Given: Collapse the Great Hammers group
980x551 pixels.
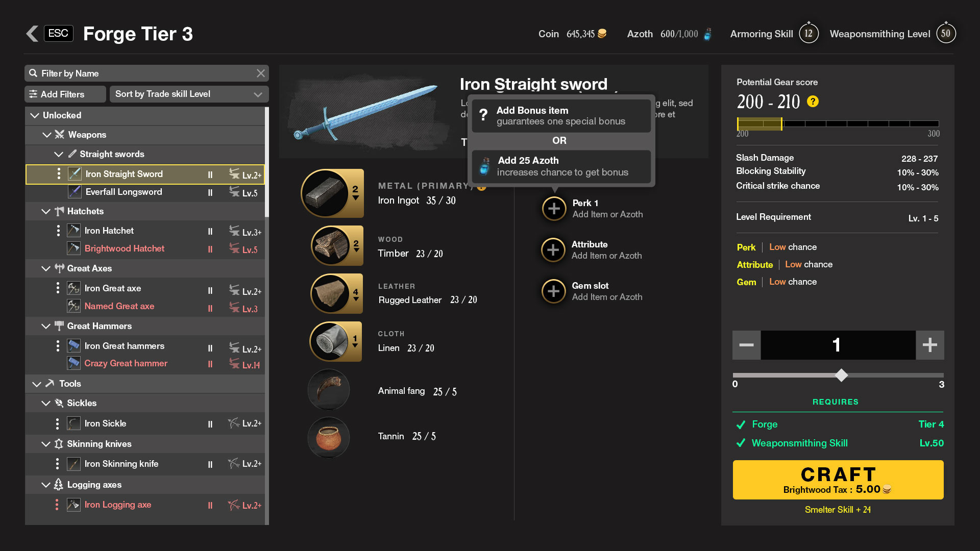Looking at the screenshot, I should tap(46, 326).
